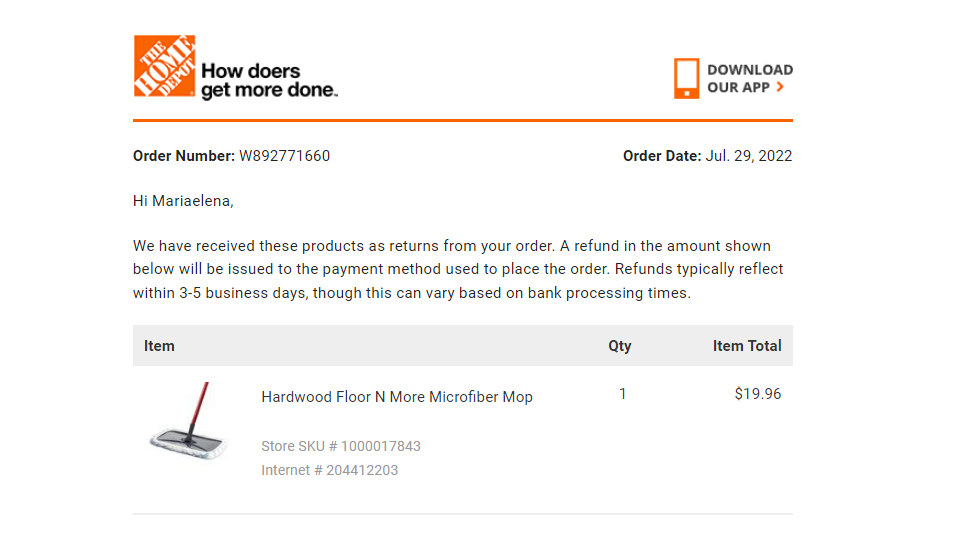The height and width of the screenshot is (539, 956).
Task: Click Store SKU # 1000017843
Action: click(341, 446)
